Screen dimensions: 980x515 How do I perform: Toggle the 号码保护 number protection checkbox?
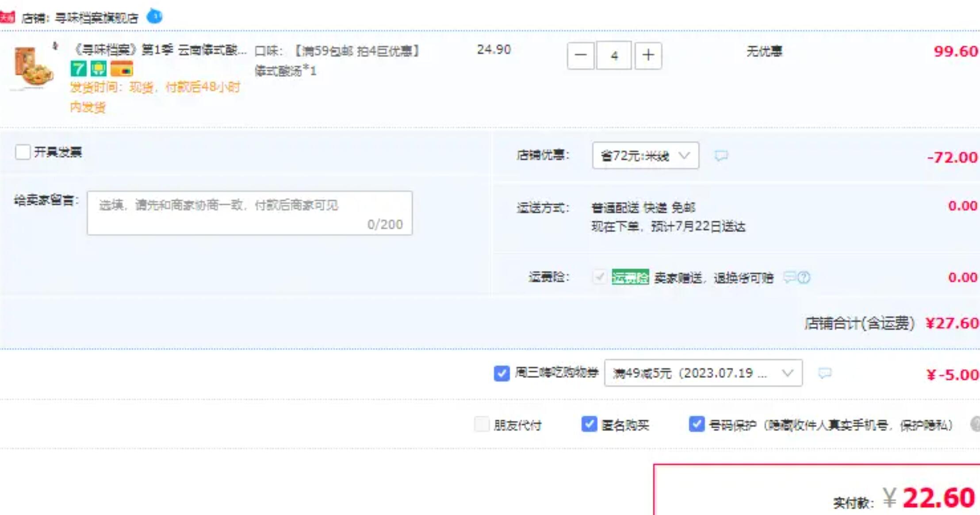point(697,424)
